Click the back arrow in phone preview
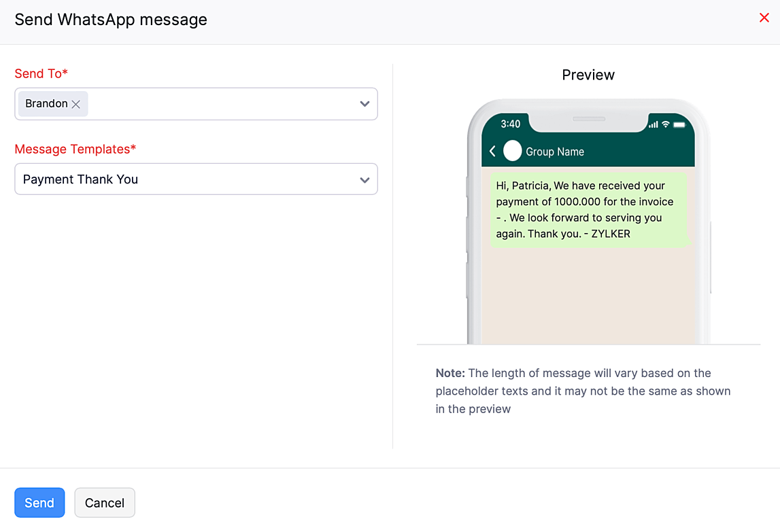This screenshot has height=532, width=780. [492, 151]
